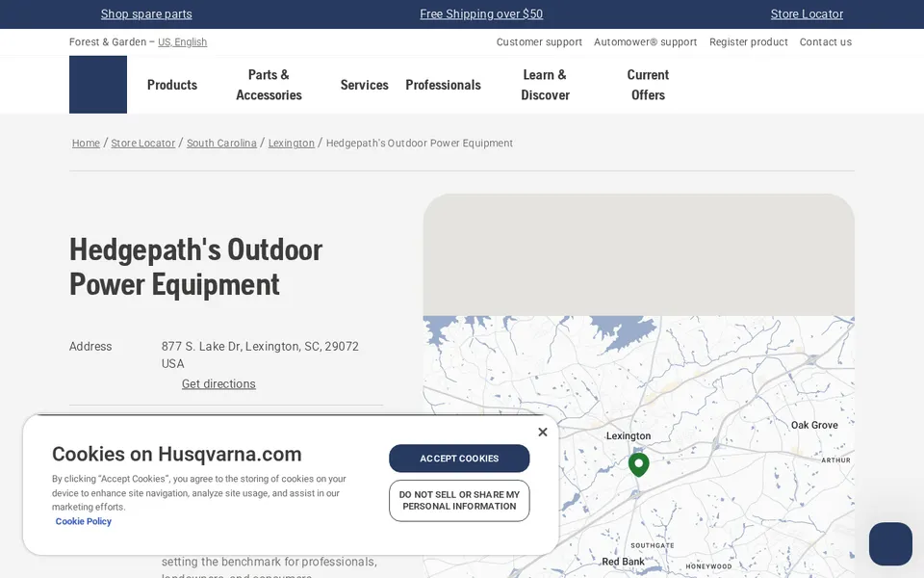Open the Professionals menu
The height and width of the screenshot is (578, 924).
tap(443, 85)
